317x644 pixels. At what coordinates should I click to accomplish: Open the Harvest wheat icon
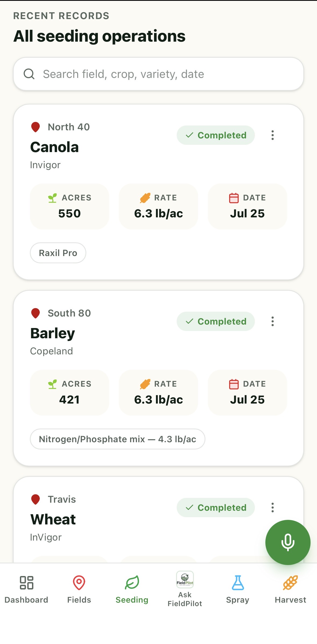point(290,582)
